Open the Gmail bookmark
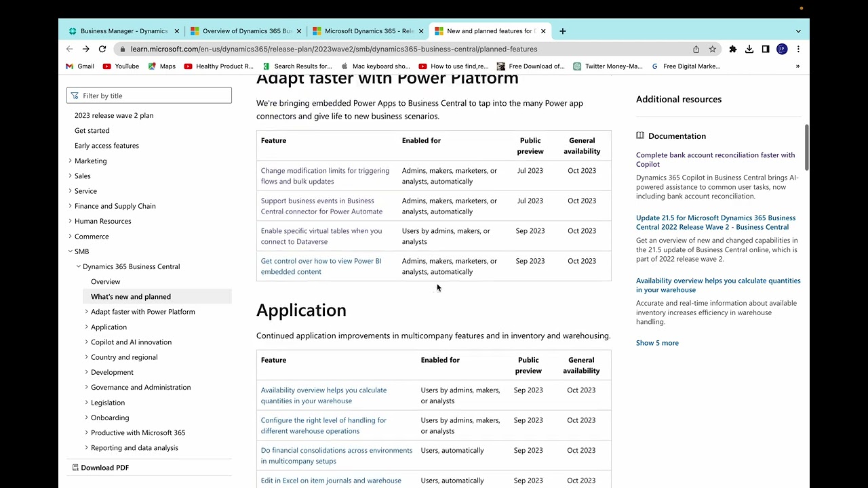 pyautogui.click(x=80, y=66)
